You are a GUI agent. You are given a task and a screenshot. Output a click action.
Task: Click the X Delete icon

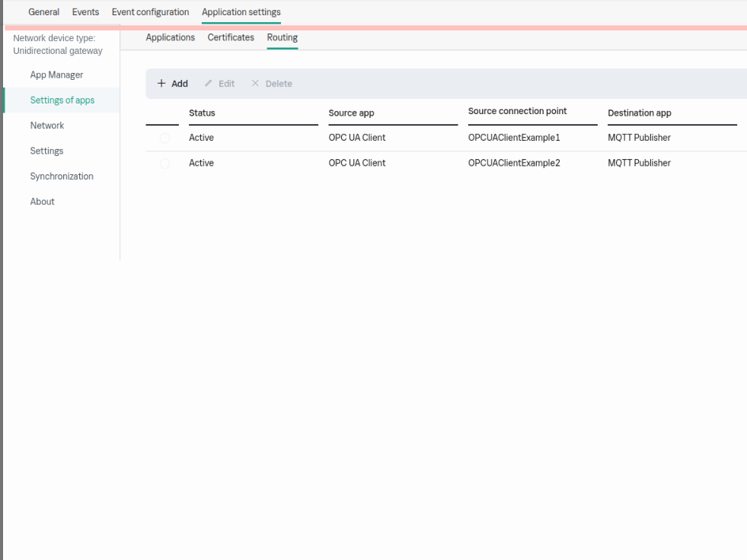pos(255,84)
